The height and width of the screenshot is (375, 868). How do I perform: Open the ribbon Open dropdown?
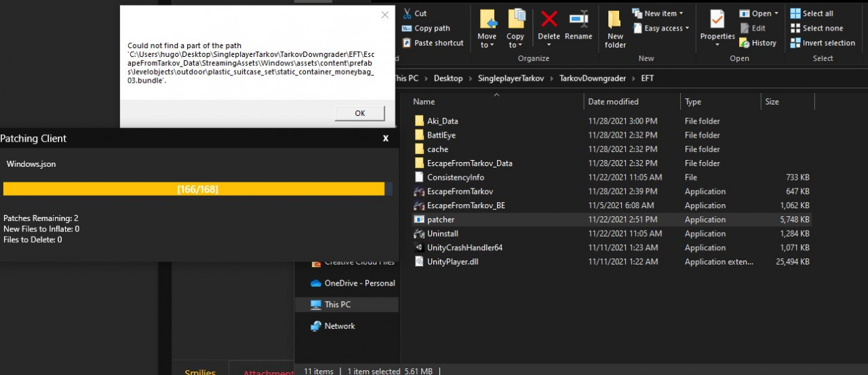(x=759, y=14)
